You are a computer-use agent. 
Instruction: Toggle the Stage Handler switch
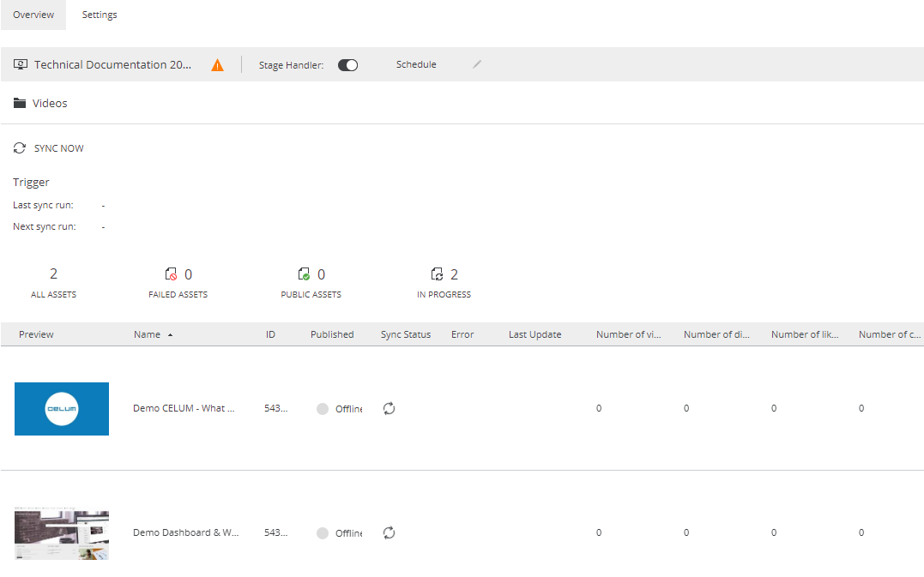tap(347, 65)
